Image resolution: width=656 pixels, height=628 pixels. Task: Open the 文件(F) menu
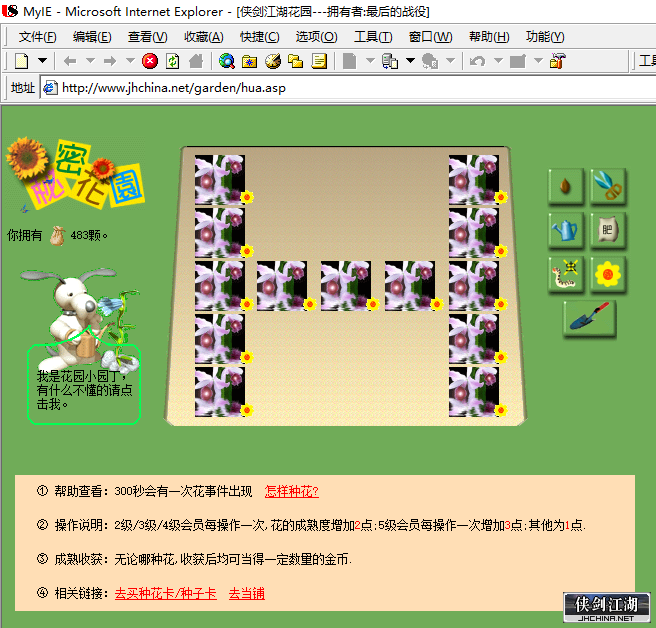[x=37, y=37]
